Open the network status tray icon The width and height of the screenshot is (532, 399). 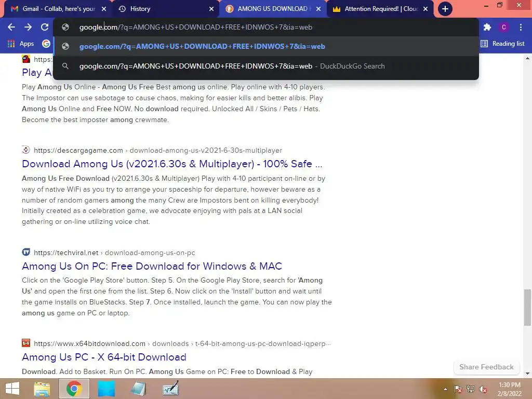pyautogui.click(x=471, y=389)
